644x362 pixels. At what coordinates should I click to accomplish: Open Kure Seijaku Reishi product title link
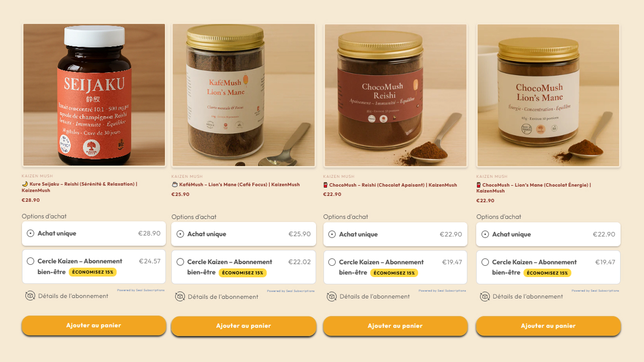pyautogui.click(x=80, y=187)
